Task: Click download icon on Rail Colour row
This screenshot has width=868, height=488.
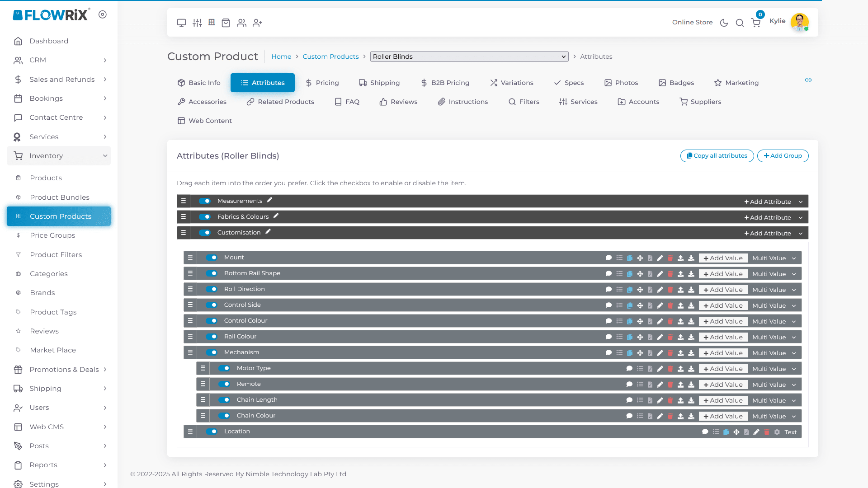Action: [691, 337]
